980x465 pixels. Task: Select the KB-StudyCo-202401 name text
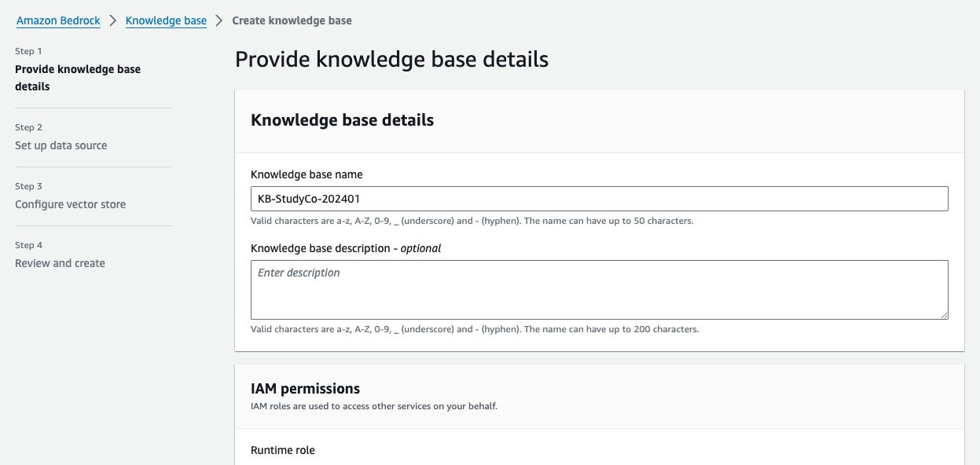[x=308, y=198]
